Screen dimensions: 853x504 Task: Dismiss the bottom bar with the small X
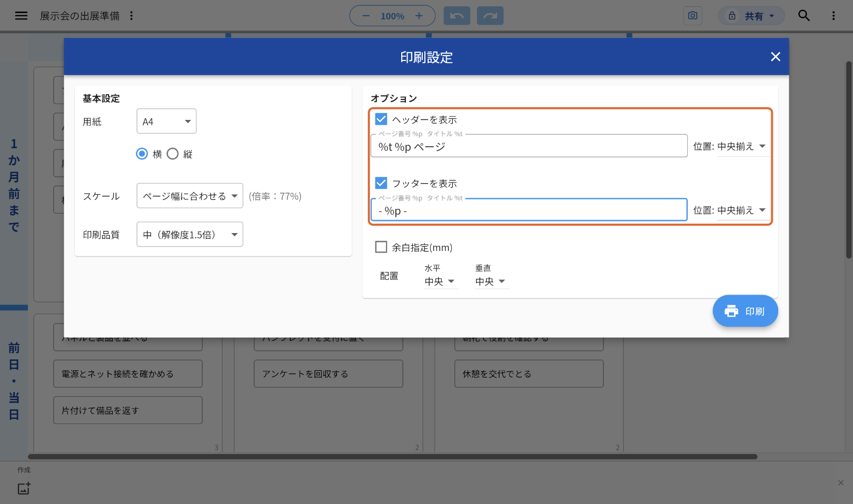point(841,482)
